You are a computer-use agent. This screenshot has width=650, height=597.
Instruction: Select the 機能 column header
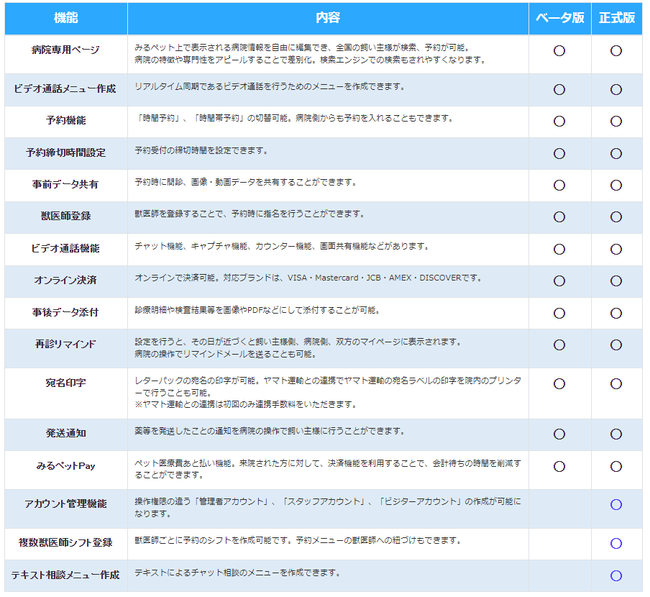pyautogui.click(x=66, y=18)
